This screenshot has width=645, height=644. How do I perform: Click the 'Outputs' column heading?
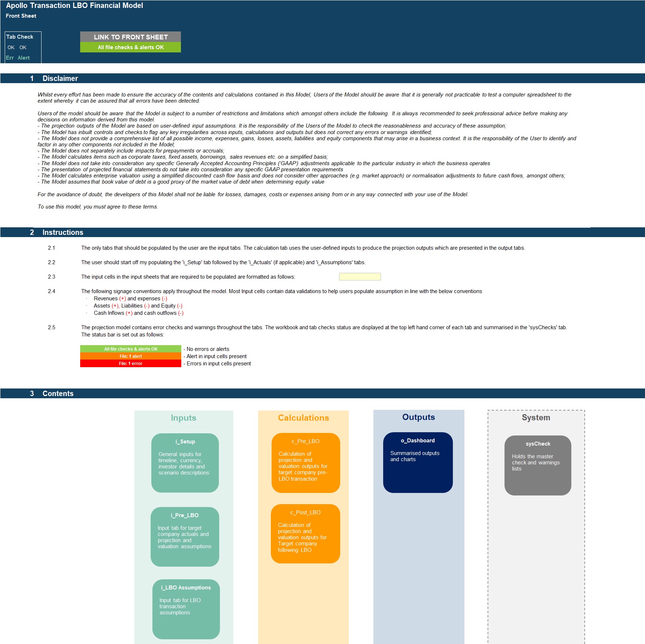[419, 417]
